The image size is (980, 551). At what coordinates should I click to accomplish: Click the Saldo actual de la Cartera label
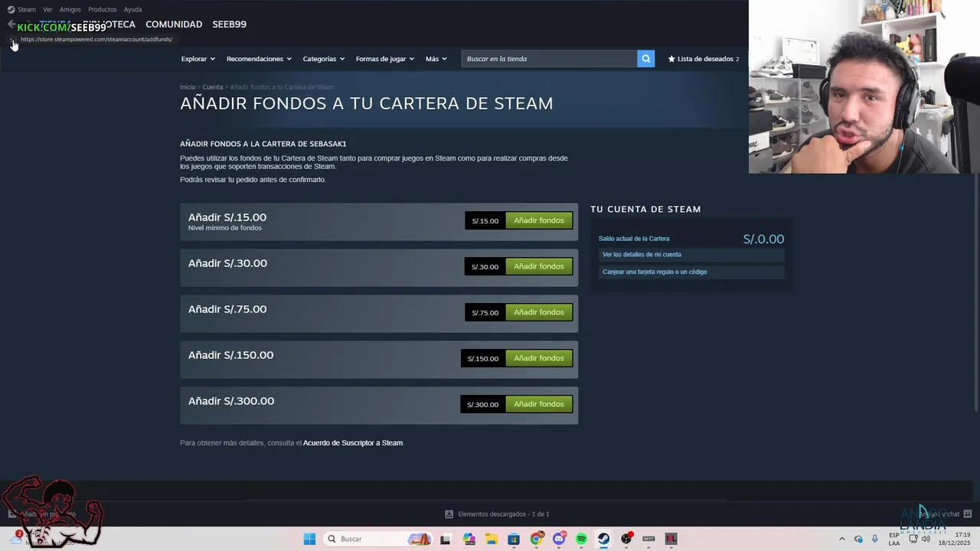tap(634, 239)
